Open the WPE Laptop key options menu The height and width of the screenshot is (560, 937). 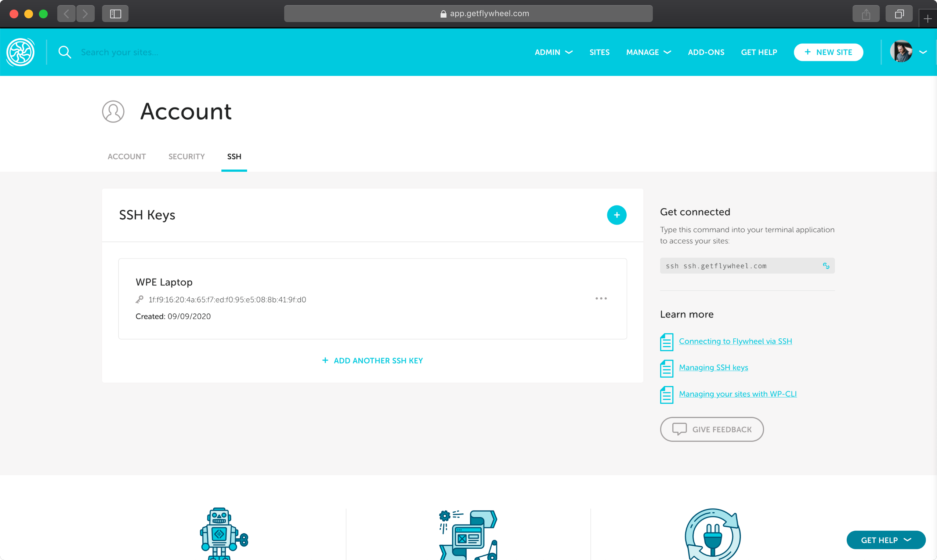pos(601,298)
